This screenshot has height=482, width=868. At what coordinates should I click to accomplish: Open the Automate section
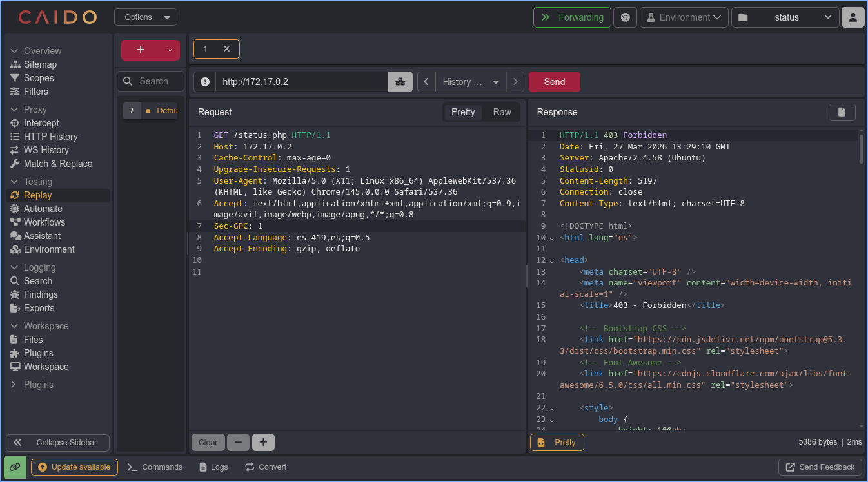pos(43,209)
